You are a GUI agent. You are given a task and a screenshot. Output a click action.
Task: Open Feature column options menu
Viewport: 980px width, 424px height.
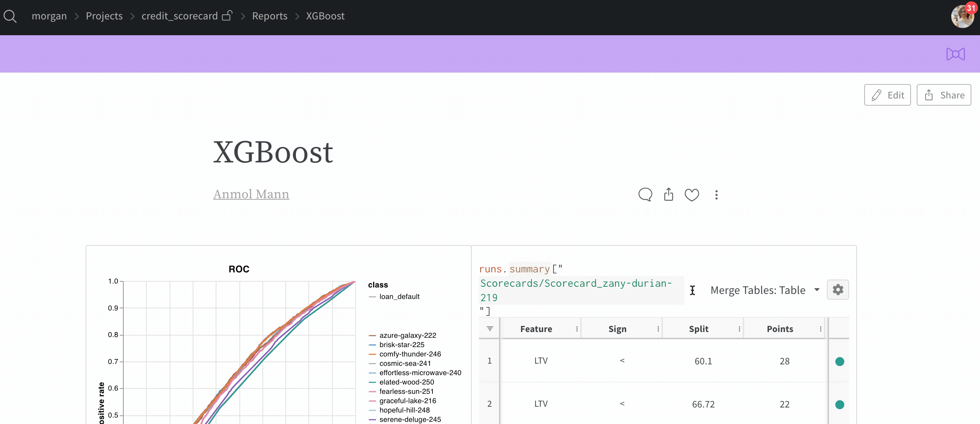point(577,329)
